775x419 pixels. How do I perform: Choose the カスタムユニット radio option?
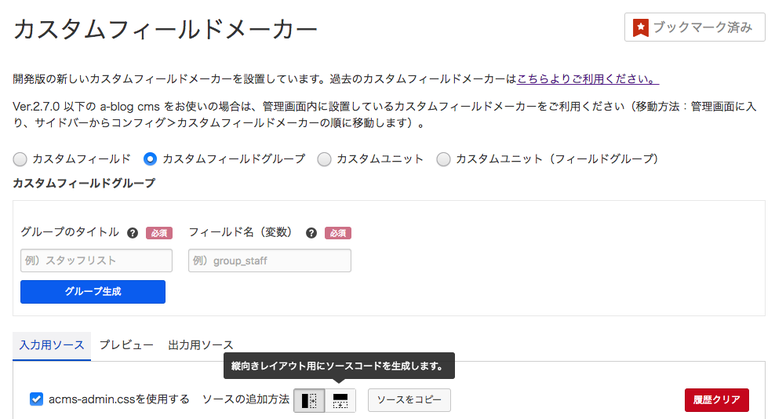click(324, 159)
